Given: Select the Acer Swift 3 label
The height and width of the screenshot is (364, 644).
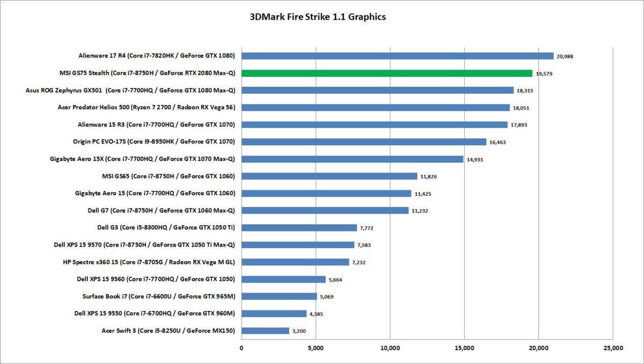Looking at the screenshot, I should pos(168,330).
